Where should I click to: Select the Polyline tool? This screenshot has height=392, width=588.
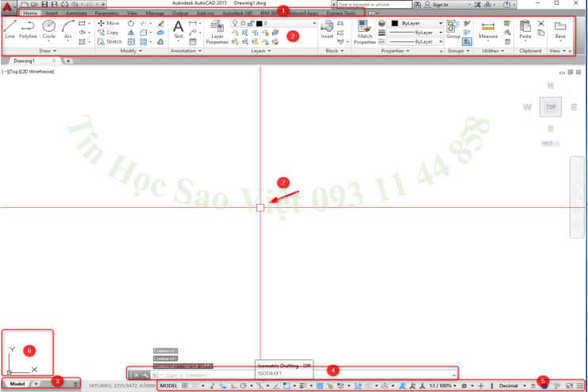pos(28,29)
